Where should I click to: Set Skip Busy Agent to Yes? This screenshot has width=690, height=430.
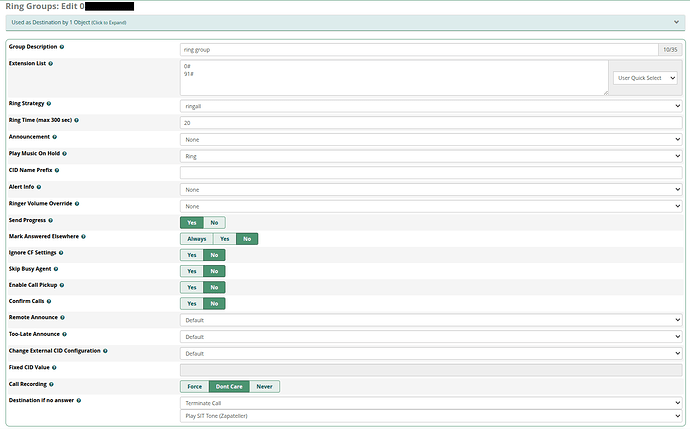pos(192,272)
